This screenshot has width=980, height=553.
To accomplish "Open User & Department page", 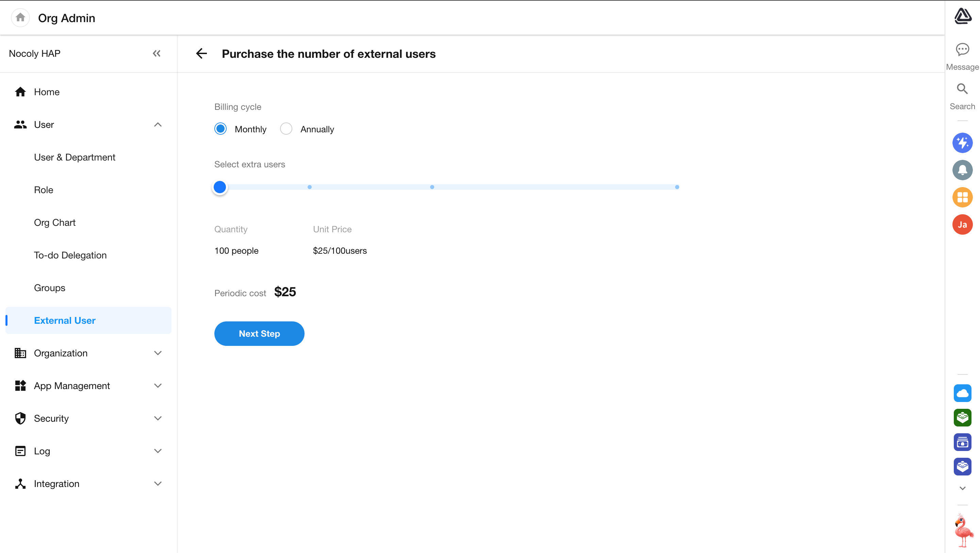I will (75, 157).
